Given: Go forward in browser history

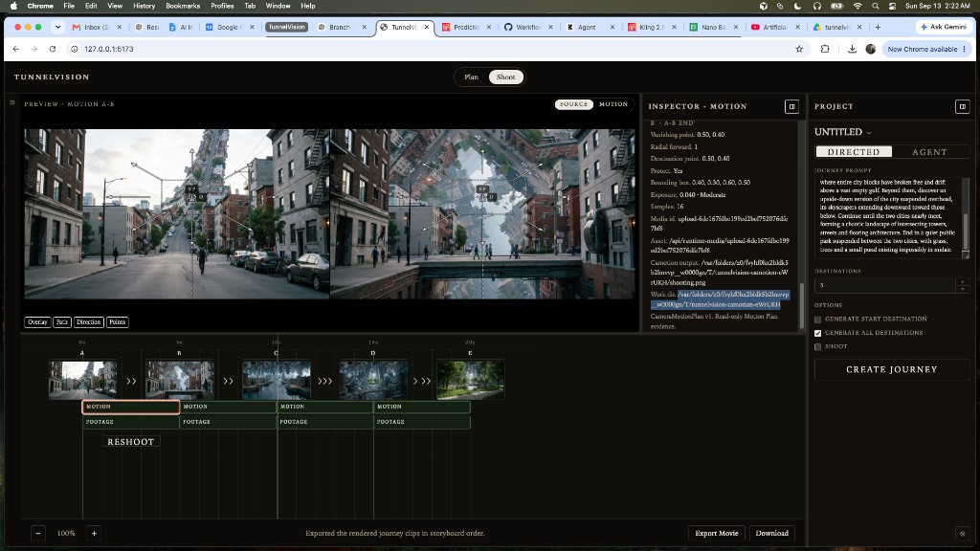Looking at the screenshot, I should pos(33,49).
